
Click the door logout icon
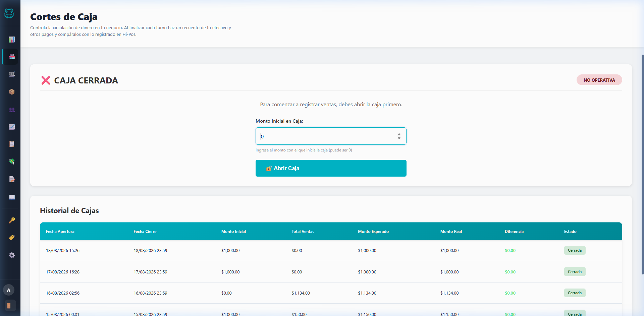tap(9, 306)
